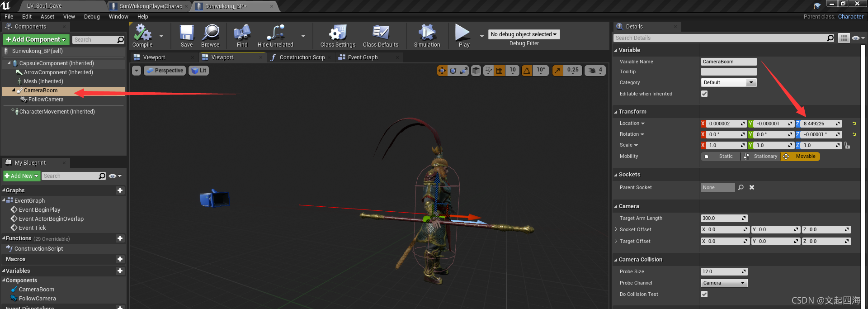Open the Debug Filter dropdown

(x=524, y=34)
